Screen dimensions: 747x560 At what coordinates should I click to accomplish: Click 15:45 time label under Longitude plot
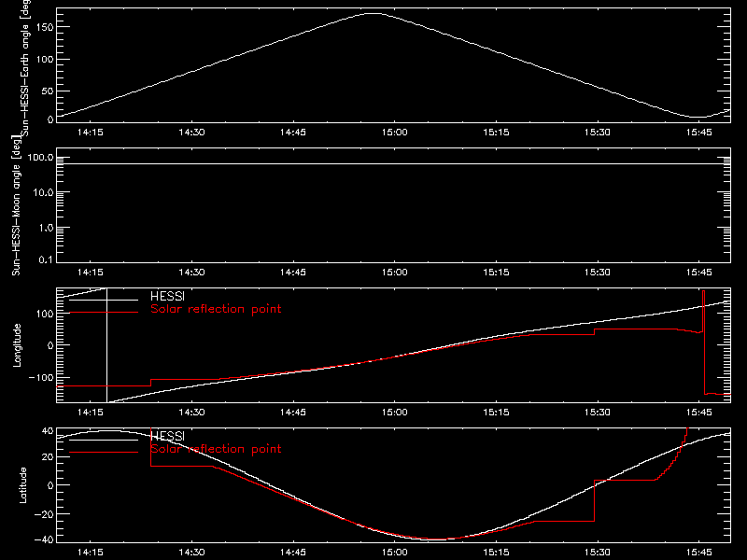click(x=698, y=413)
